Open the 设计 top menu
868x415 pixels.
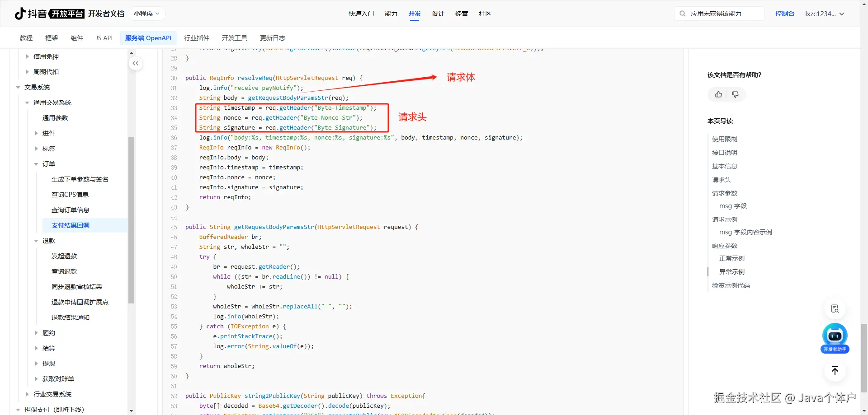tap(438, 14)
